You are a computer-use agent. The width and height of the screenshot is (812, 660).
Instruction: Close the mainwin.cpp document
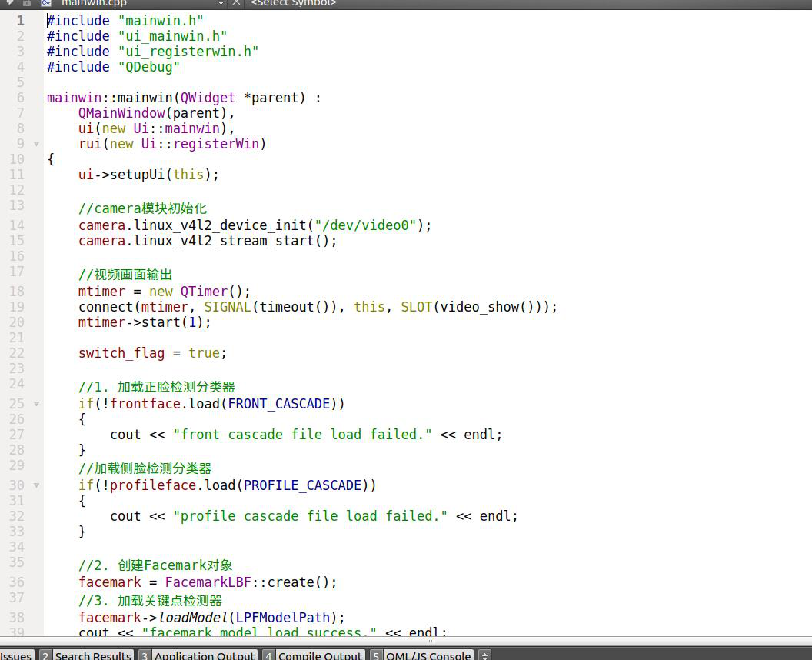pos(236,3)
